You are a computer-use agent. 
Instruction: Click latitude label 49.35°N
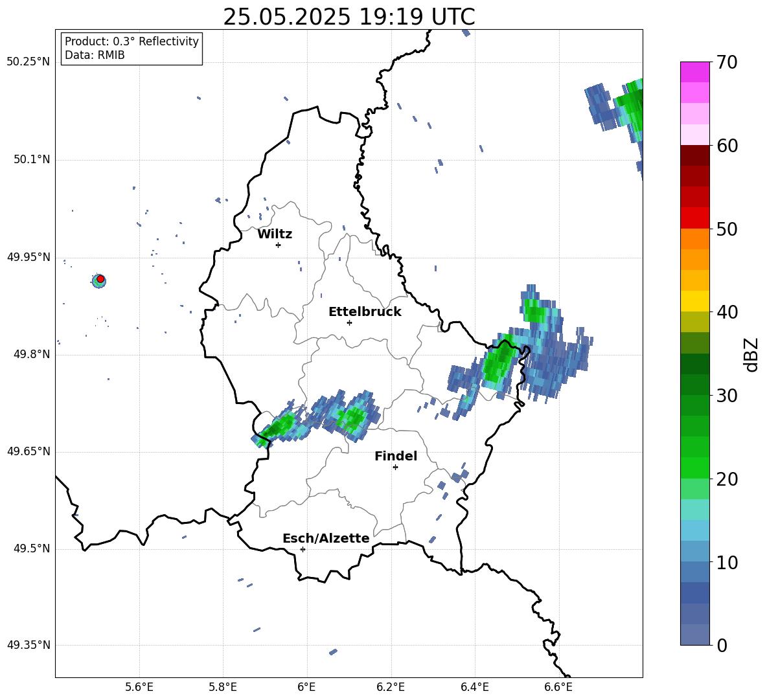[x=29, y=645]
